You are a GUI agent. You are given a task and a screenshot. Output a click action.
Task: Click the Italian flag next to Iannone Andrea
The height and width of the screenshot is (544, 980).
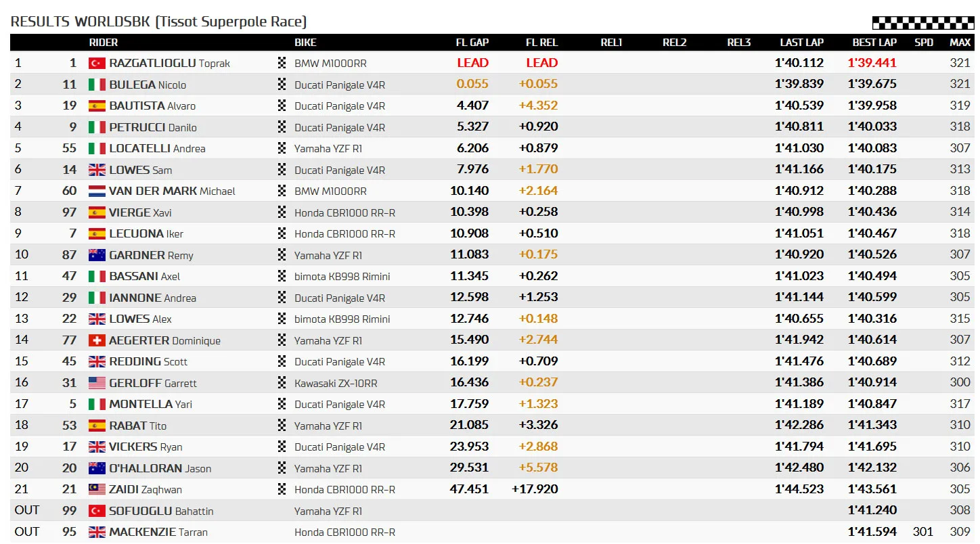pyautogui.click(x=97, y=298)
